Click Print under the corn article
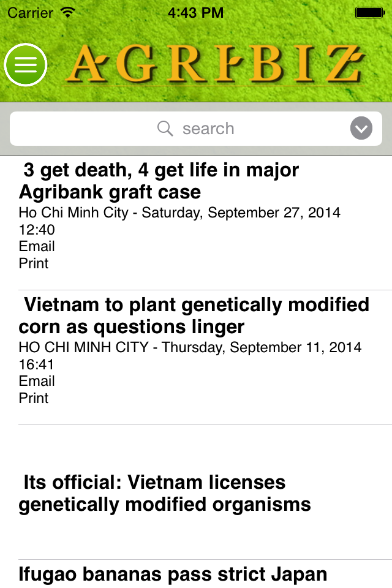 point(34,398)
